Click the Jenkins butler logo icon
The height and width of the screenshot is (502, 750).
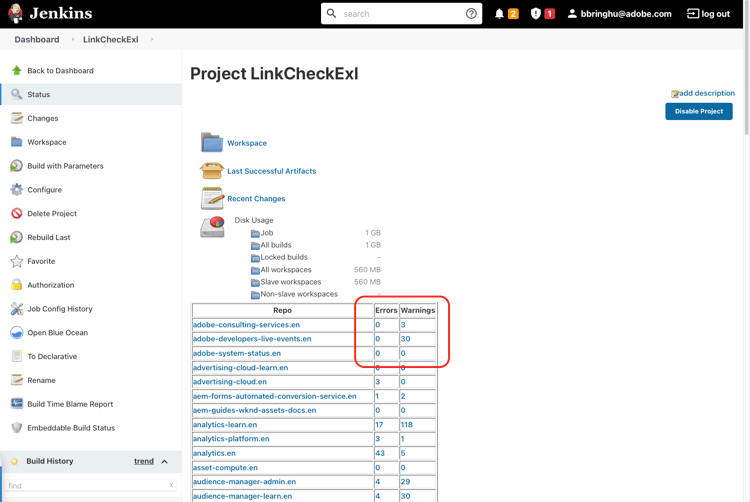[x=15, y=13]
